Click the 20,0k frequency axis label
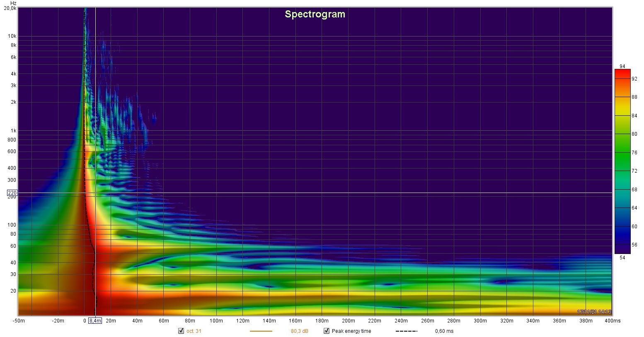The image size is (644, 337). click(x=10, y=8)
